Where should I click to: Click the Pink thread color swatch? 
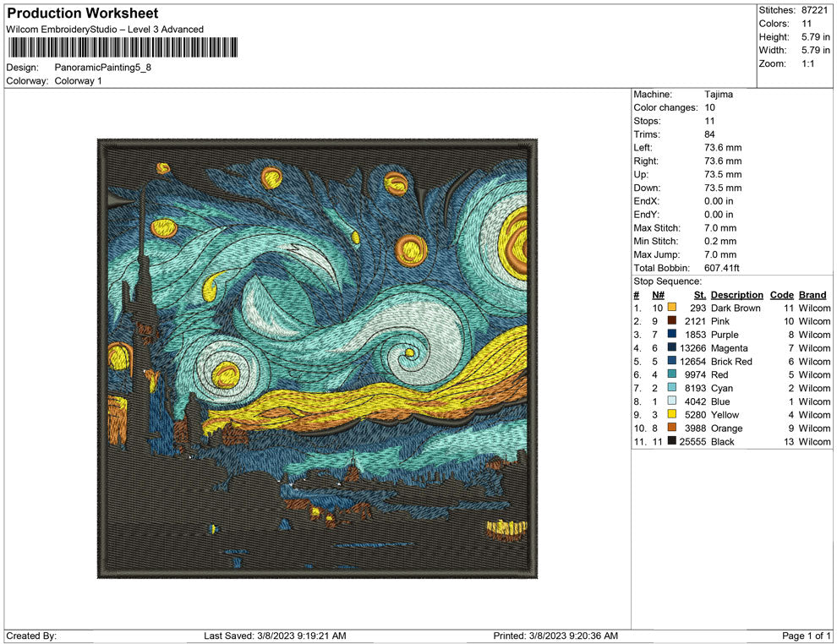(x=672, y=320)
